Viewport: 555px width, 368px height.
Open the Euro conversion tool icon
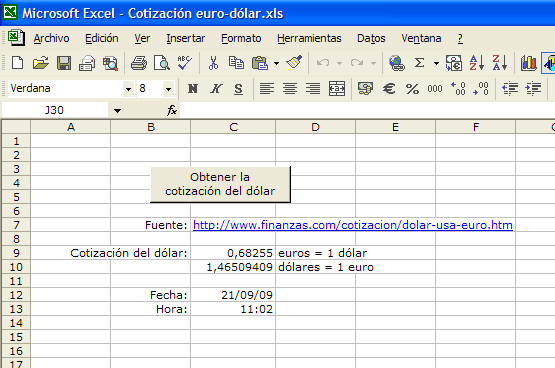(454, 63)
